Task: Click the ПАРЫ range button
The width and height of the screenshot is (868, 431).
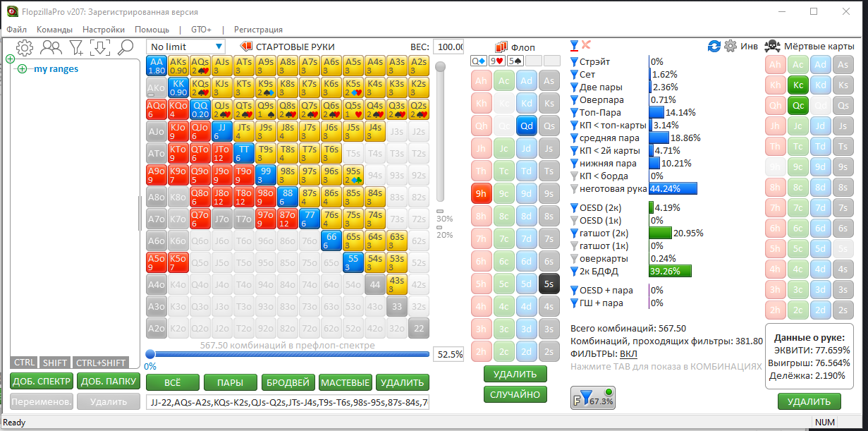Action: point(230,382)
